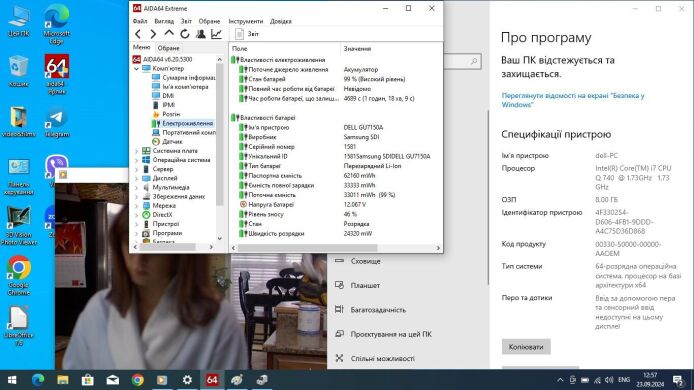Open the Telegram desktop icon

(x=57, y=123)
